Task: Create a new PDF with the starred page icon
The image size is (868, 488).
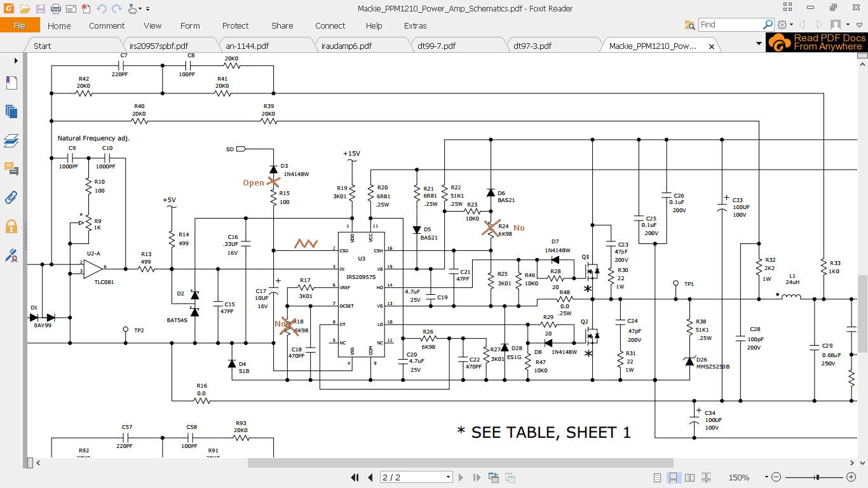Action: click(86, 9)
